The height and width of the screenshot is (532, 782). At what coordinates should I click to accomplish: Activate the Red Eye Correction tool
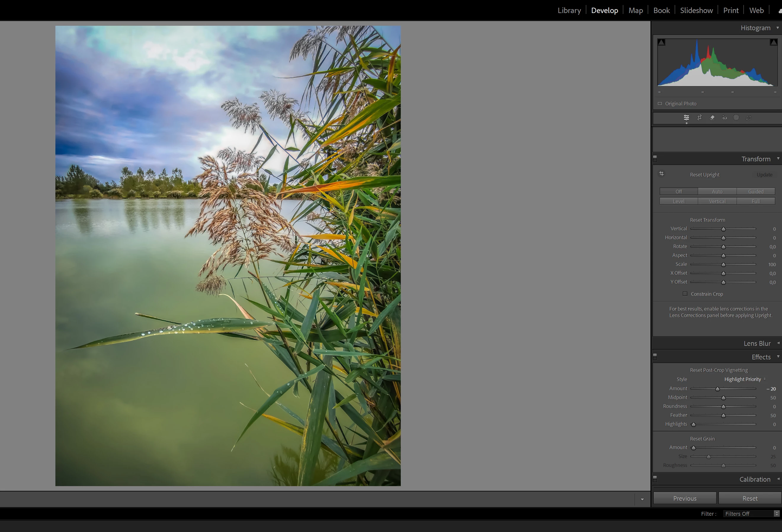(x=725, y=118)
